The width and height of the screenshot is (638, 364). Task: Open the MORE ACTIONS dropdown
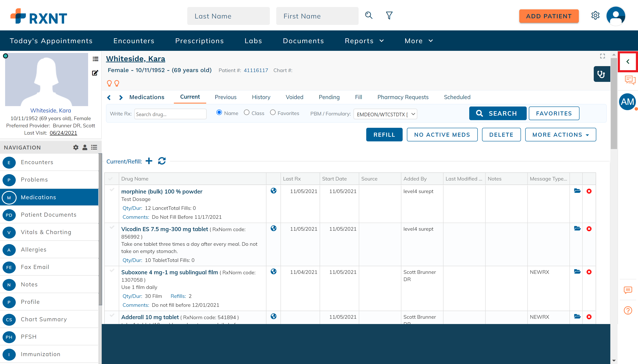pos(561,135)
